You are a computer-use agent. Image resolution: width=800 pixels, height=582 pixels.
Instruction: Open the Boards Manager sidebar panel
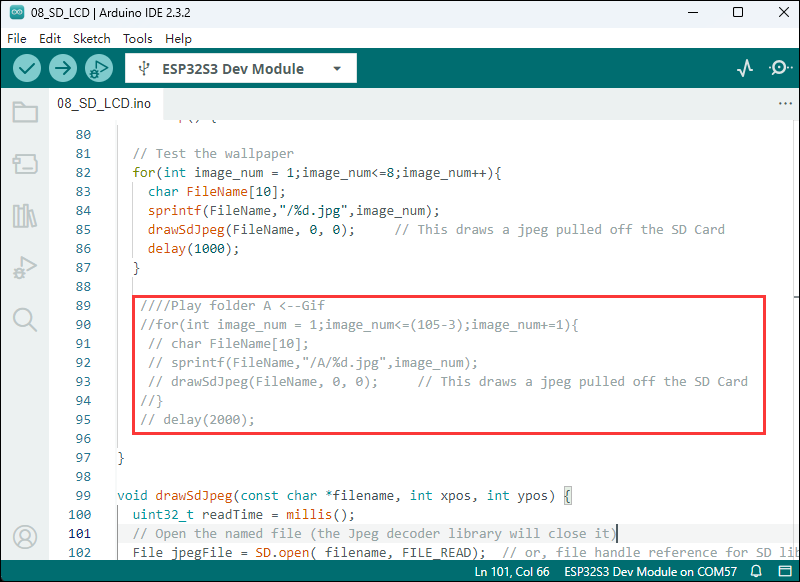click(x=24, y=163)
